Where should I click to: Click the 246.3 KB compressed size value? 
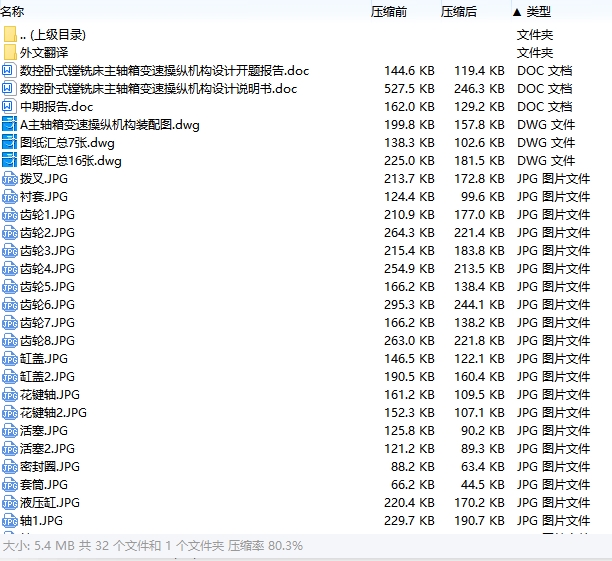[479, 89]
